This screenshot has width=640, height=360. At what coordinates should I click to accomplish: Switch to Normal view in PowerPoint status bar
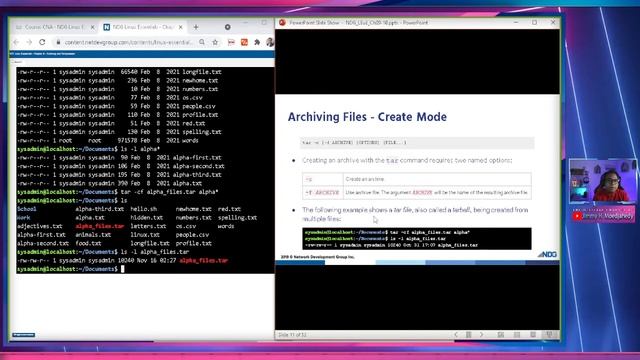501,335
